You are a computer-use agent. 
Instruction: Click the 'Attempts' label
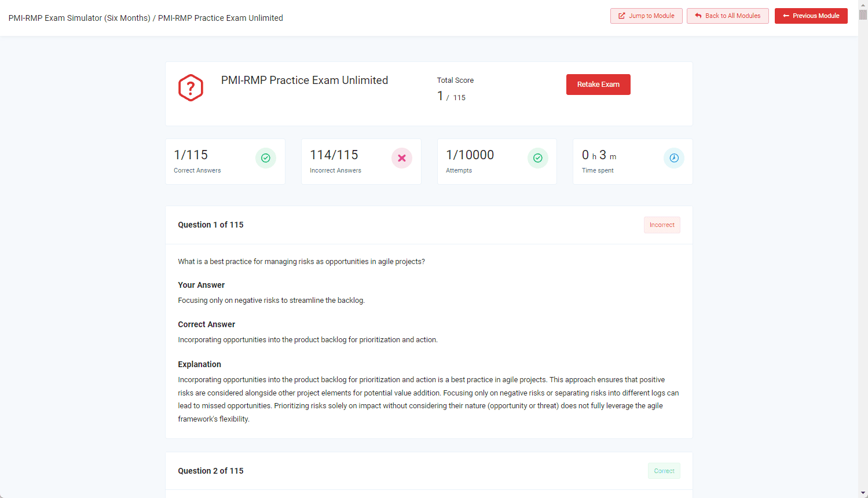point(459,171)
